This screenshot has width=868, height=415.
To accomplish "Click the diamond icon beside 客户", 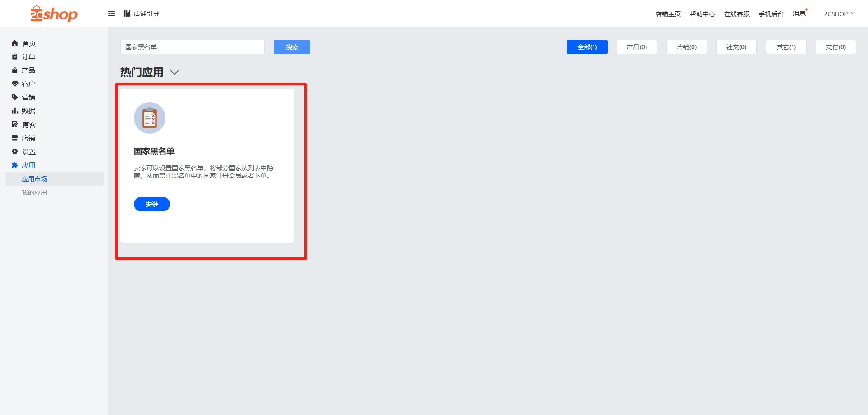I will (x=14, y=84).
